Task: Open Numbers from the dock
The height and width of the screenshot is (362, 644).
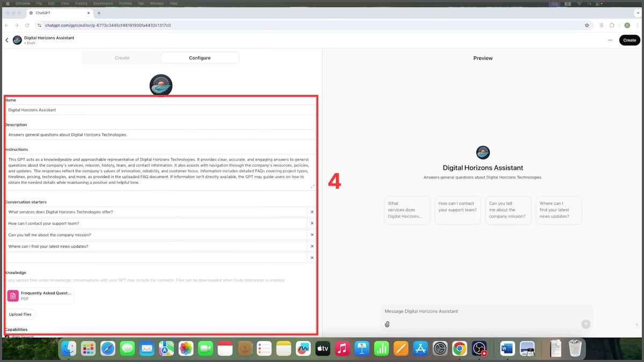Action: click(x=382, y=349)
